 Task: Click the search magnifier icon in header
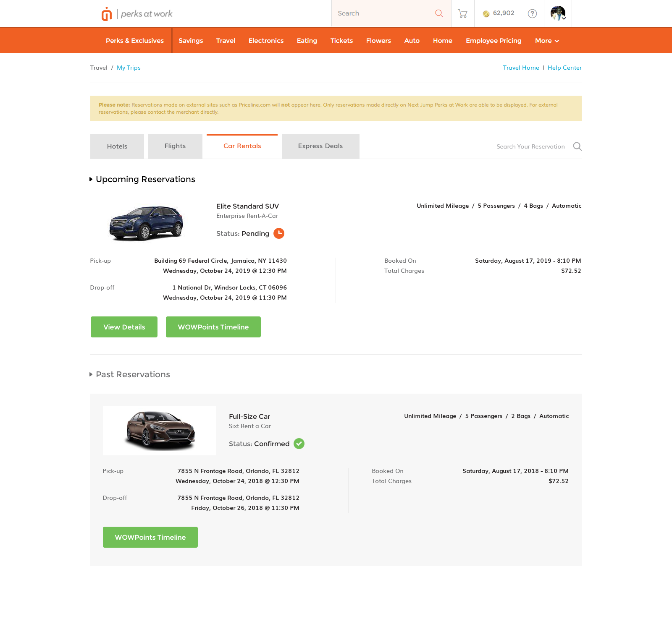[x=439, y=13]
